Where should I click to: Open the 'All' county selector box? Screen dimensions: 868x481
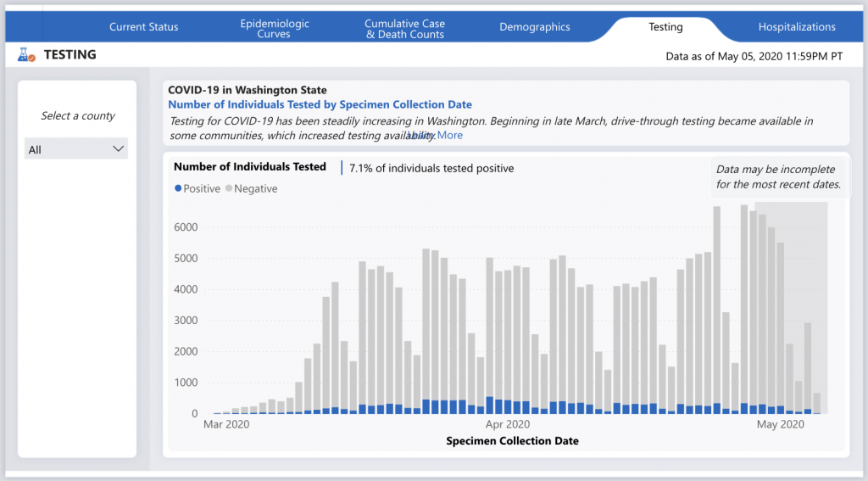(76, 149)
